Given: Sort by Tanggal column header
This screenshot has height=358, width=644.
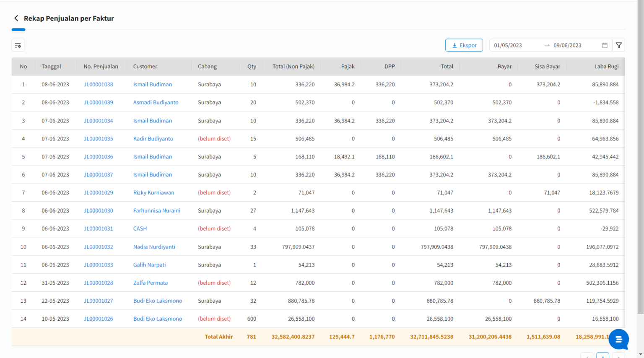Looking at the screenshot, I should 51,66.
